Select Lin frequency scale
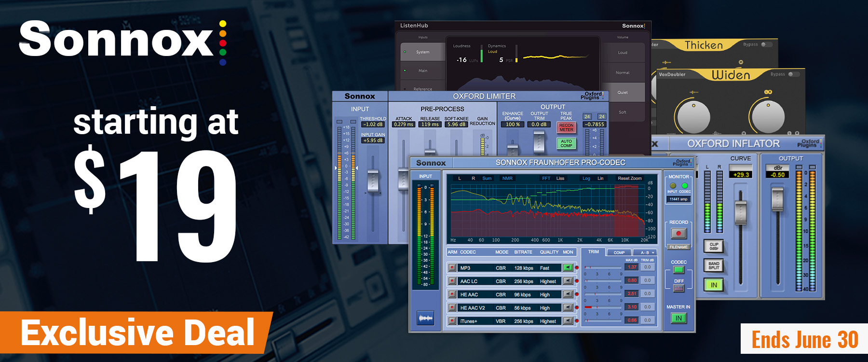 [600, 179]
